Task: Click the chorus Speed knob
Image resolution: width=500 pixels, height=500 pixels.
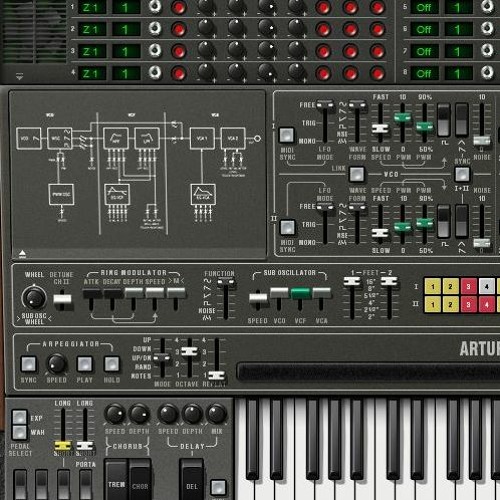Action: point(115,414)
